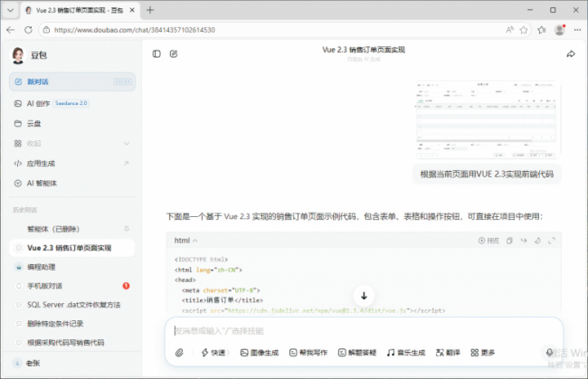588x379 pixels.
Task: Collapse the sidebar using the panel icon
Action: pyautogui.click(x=156, y=54)
